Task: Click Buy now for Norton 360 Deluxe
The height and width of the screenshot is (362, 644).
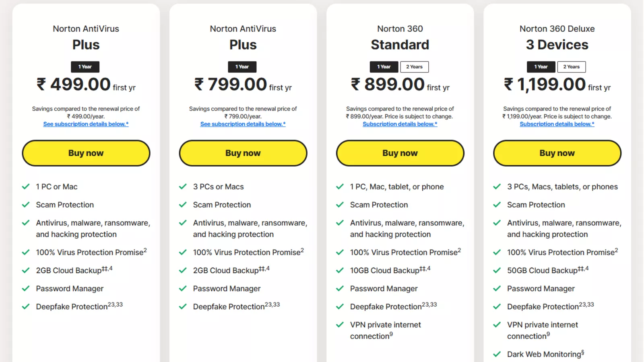Action: point(557,153)
